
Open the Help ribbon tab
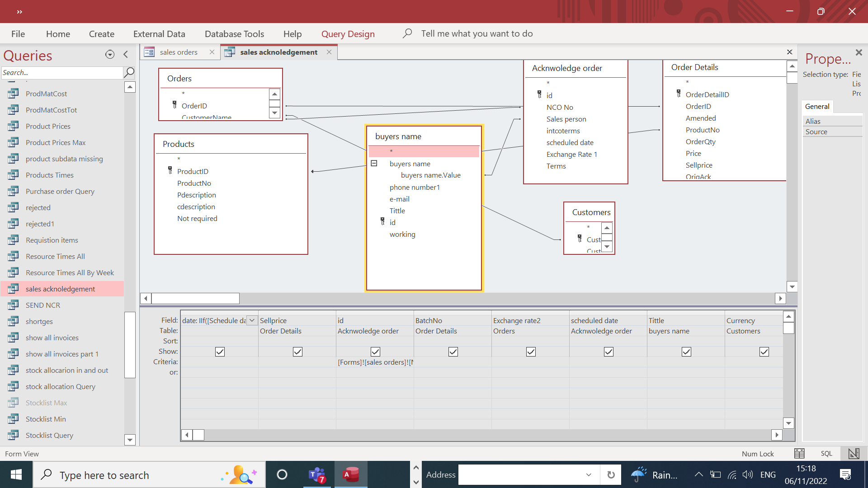click(292, 34)
